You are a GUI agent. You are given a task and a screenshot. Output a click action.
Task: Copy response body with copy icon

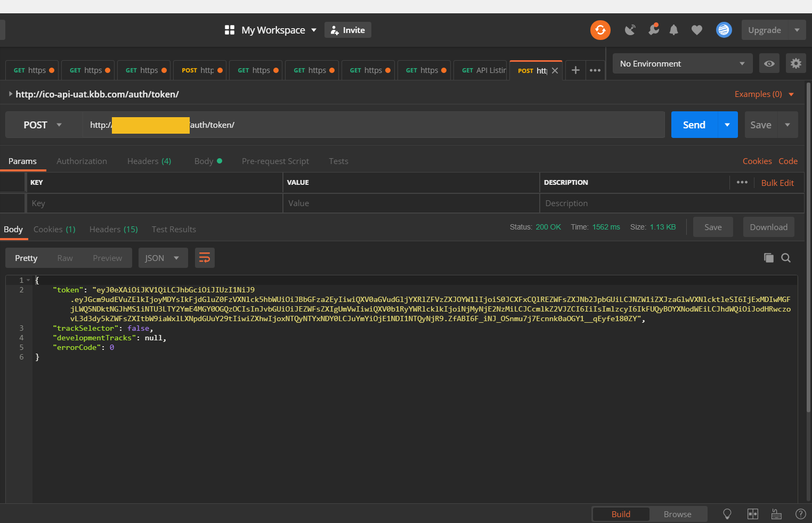pos(768,258)
